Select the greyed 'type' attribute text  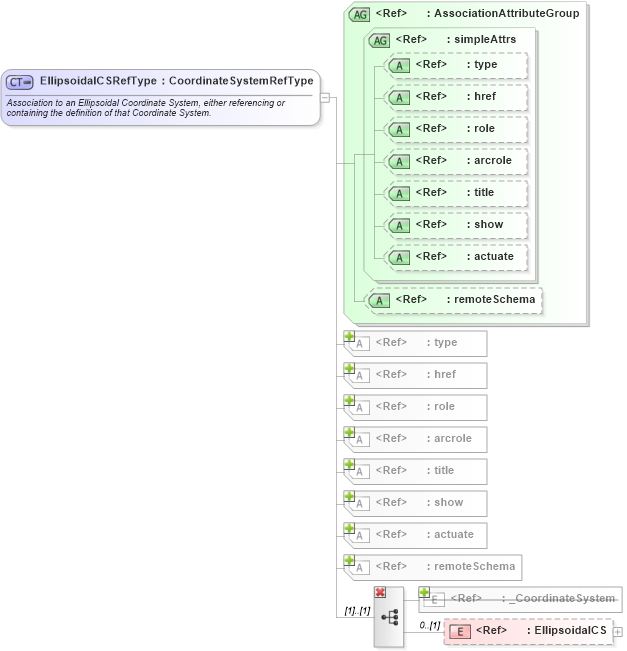click(x=446, y=343)
